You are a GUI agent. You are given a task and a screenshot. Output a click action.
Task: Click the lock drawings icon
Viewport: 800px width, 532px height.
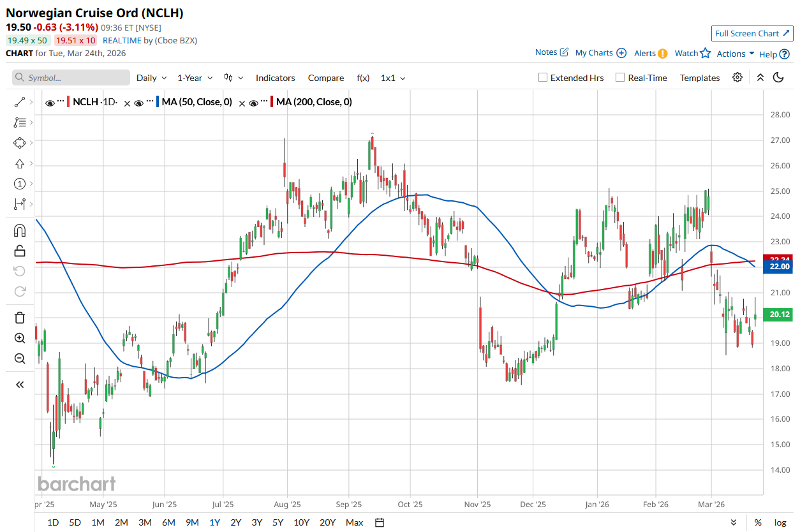click(x=20, y=251)
